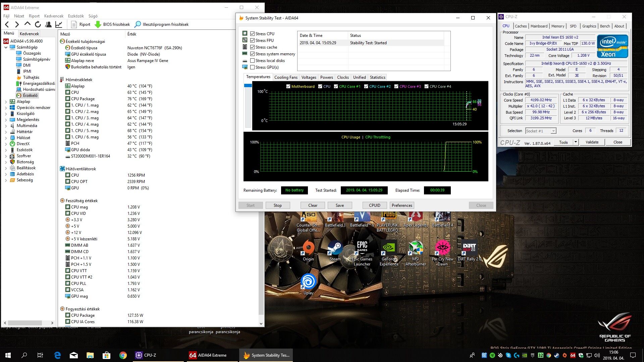The image size is (644, 362).
Task: Open the Apex Legends desktop shortcut
Action: click(x=416, y=220)
